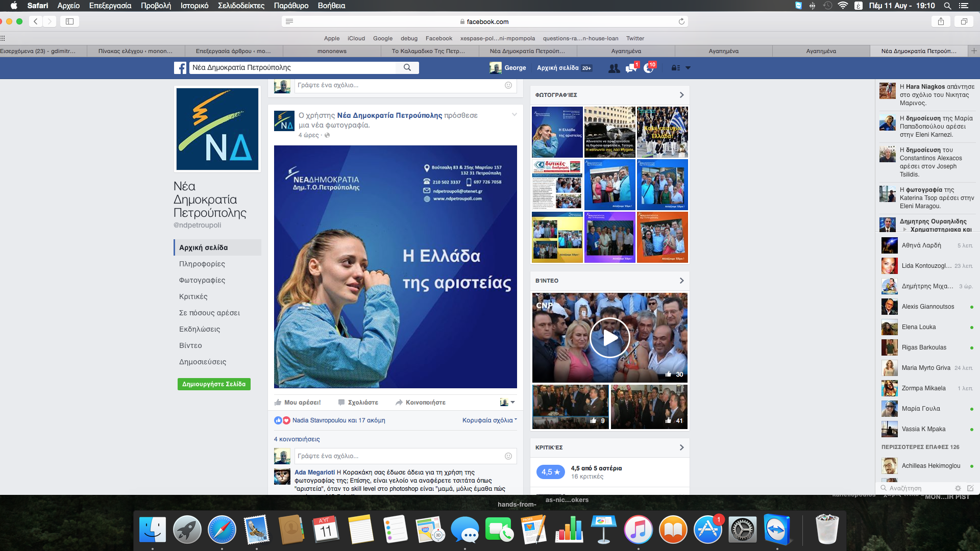This screenshot has width=980, height=551.
Task: Open chat settings gear icon
Action: point(958,488)
